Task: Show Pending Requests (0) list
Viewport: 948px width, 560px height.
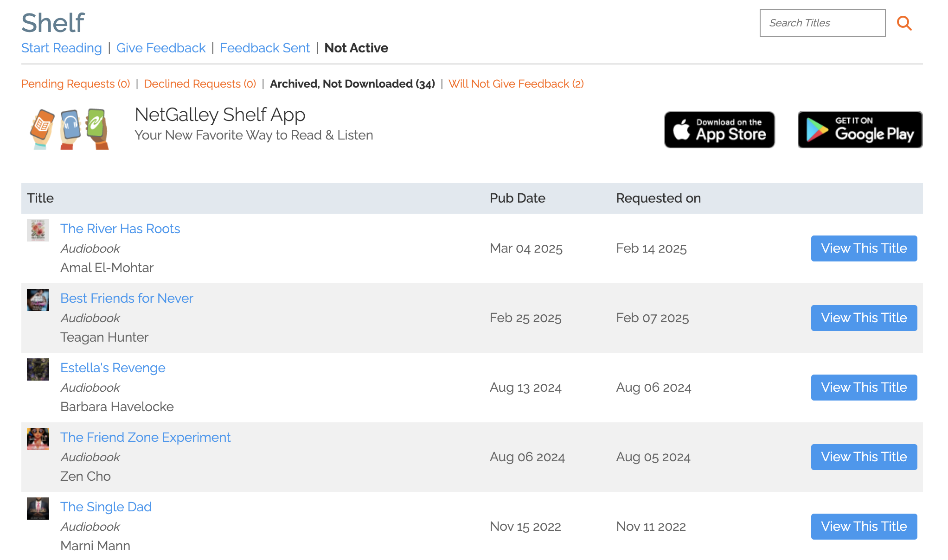Action: coord(76,84)
